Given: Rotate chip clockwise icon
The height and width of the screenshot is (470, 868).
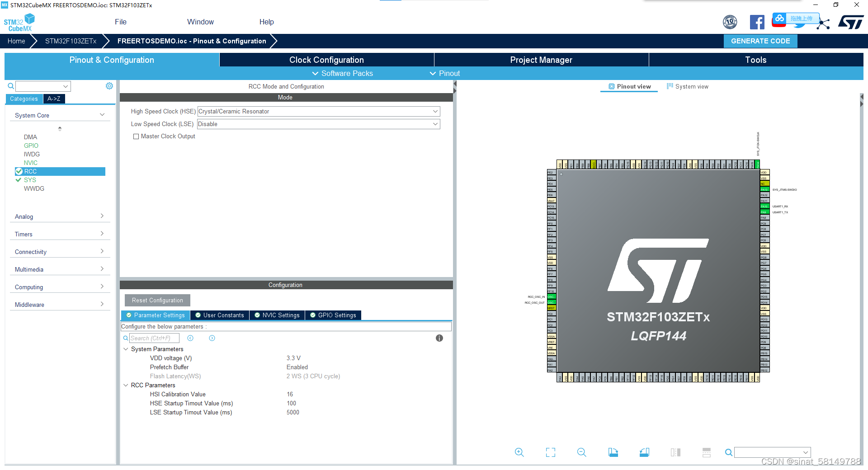Looking at the screenshot, I should point(613,452).
